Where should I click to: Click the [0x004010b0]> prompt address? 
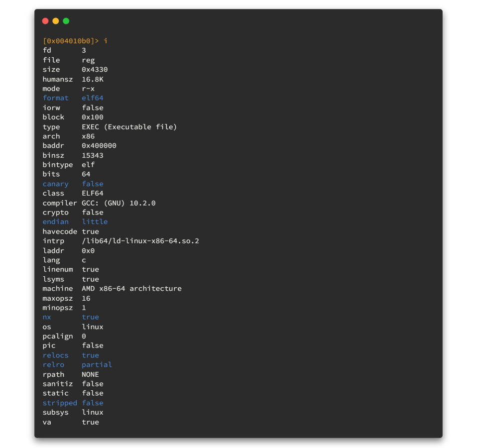click(71, 41)
